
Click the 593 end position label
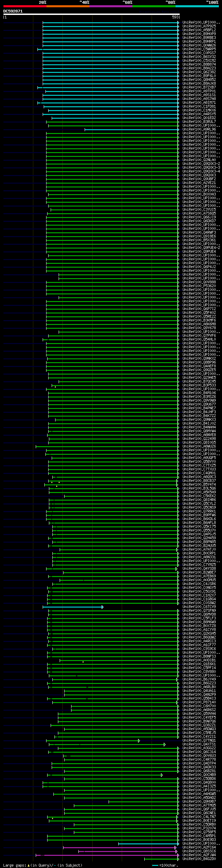(x=176, y=17)
